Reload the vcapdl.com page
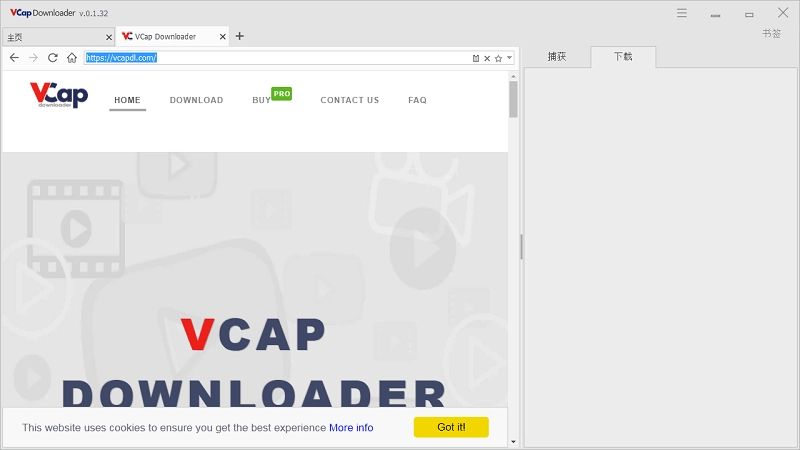Image resolution: width=800 pixels, height=450 pixels. coord(53,58)
